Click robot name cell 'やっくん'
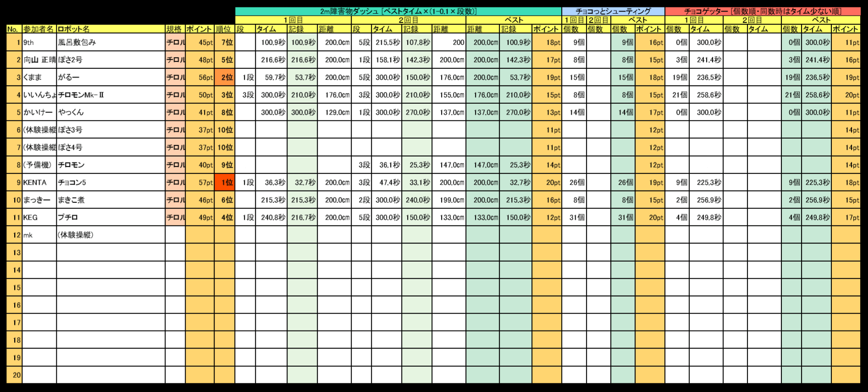The height and width of the screenshot is (392, 868). click(x=111, y=112)
